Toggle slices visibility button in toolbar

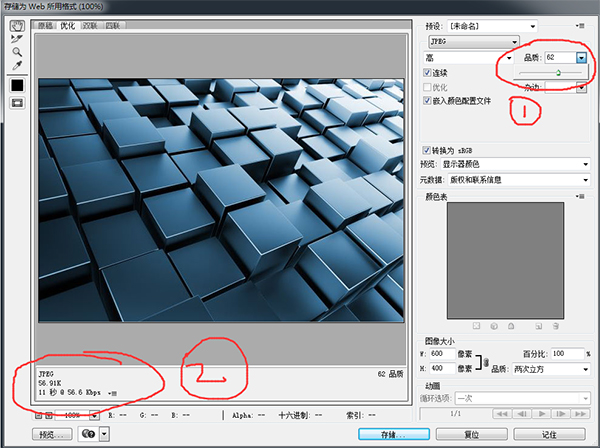[17, 103]
